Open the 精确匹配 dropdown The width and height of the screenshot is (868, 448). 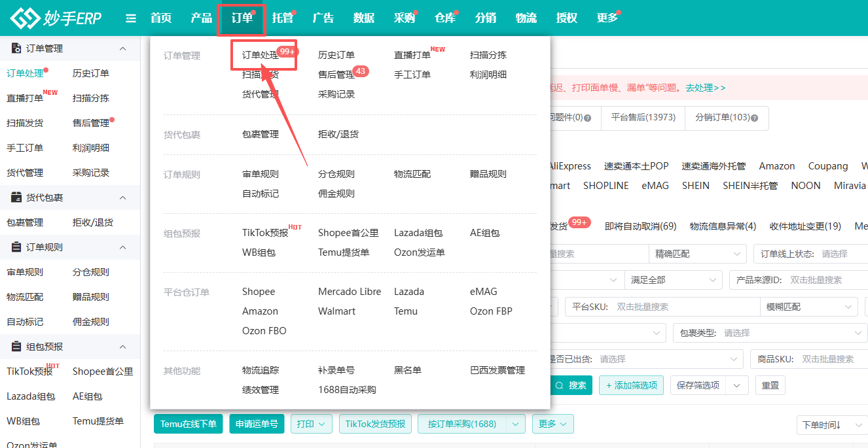pyautogui.click(x=697, y=254)
